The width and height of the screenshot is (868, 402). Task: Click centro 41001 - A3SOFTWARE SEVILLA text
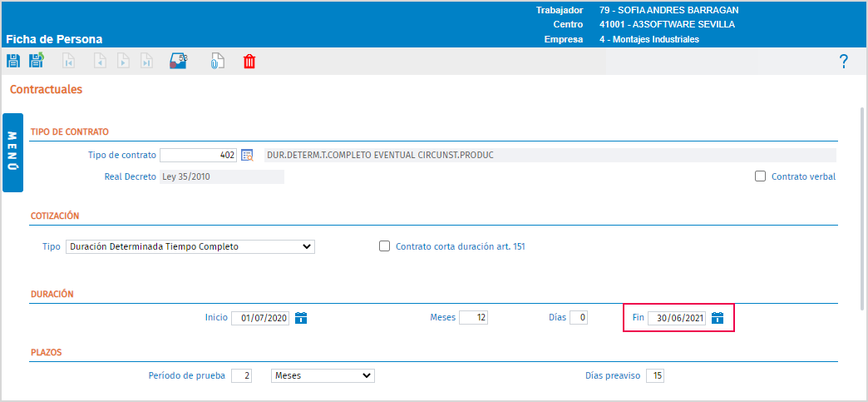click(x=667, y=24)
